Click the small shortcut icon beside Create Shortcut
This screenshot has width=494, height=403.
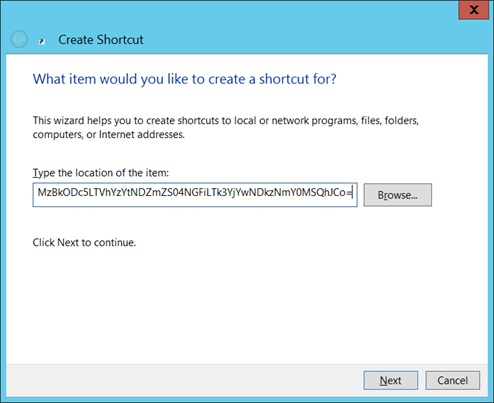41,41
